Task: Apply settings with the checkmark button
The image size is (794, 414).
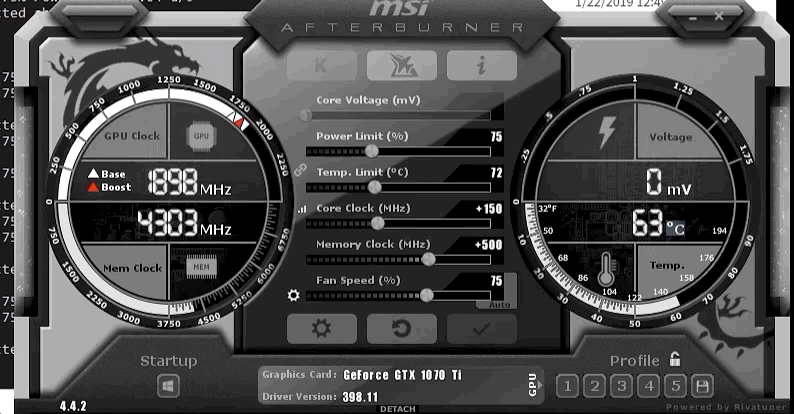Action: coord(482,328)
